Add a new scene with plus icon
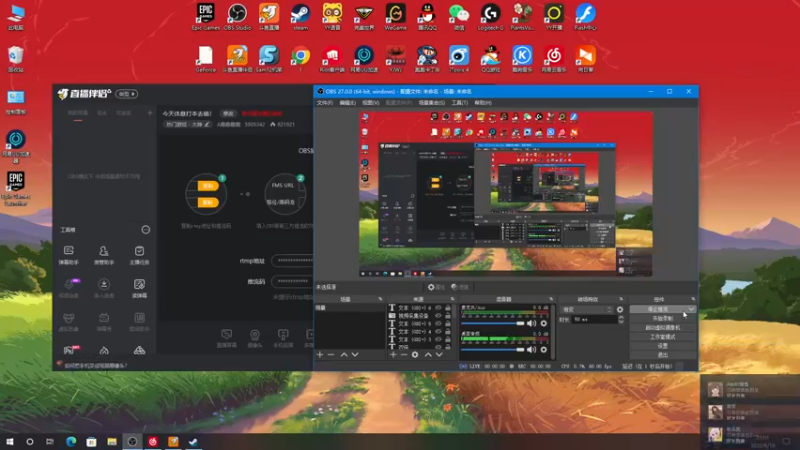800x450 pixels. tap(320, 355)
